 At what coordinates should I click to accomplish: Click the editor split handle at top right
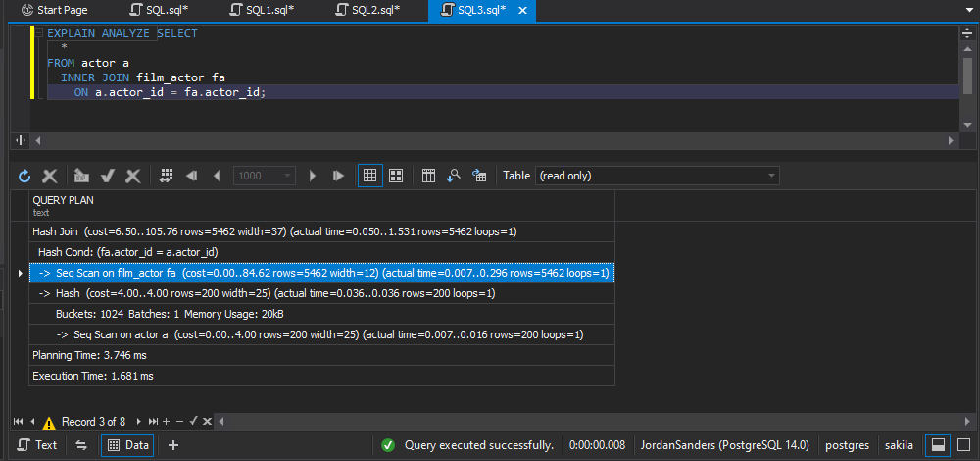tap(966, 33)
